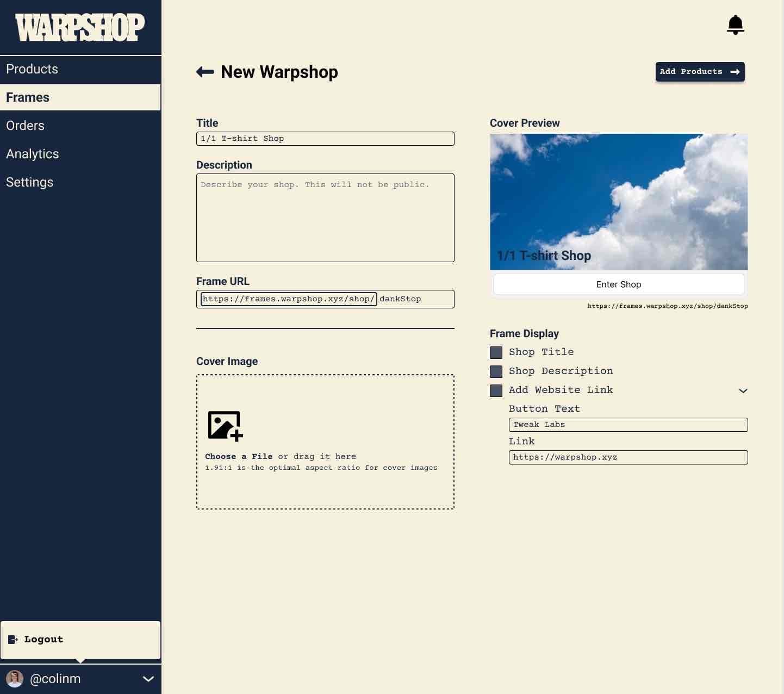Click the Button Text input field
Screen dimensions: 784x694
coord(628,425)
